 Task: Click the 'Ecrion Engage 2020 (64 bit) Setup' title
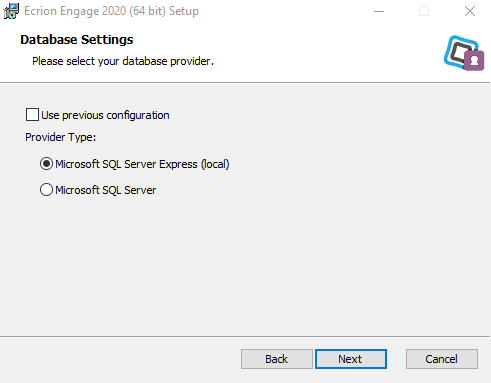[x=111, y=11]
